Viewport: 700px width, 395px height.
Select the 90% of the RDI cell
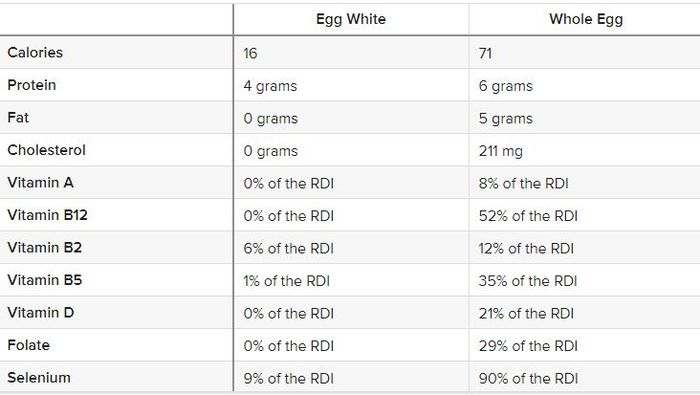pyautogui.click(x=528, y=379)
